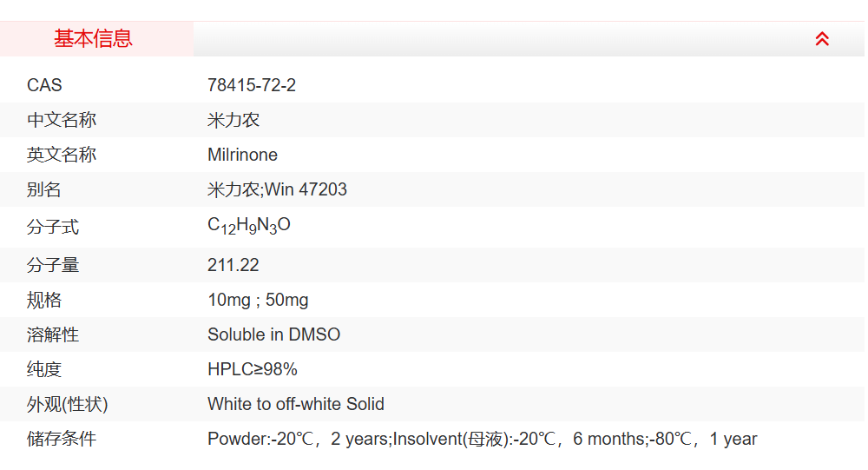Click the CAS number 78415-72-2
The height and width of the screenshot is (470, 868).
[x=252, y=85]
